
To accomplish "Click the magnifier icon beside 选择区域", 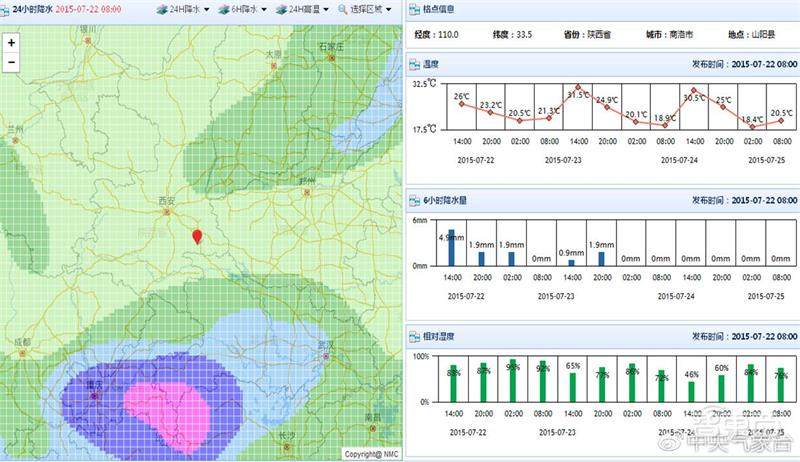I will tap(342, 8).
